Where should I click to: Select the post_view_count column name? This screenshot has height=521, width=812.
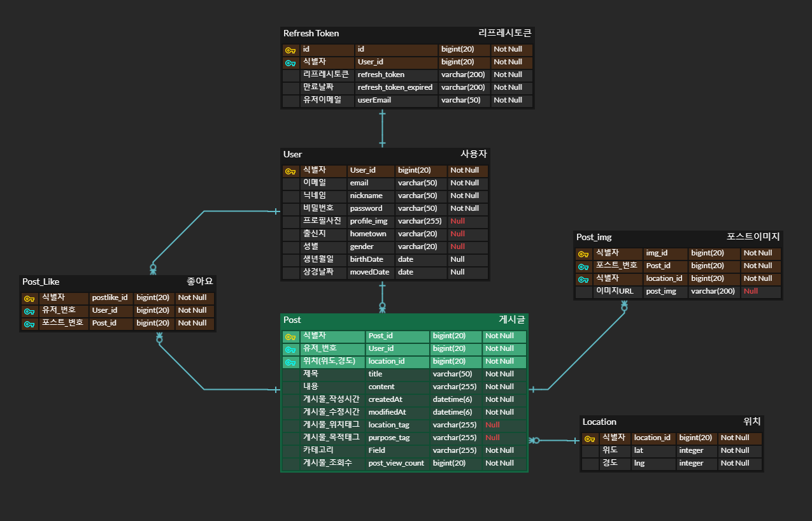[x=396, y=463]
